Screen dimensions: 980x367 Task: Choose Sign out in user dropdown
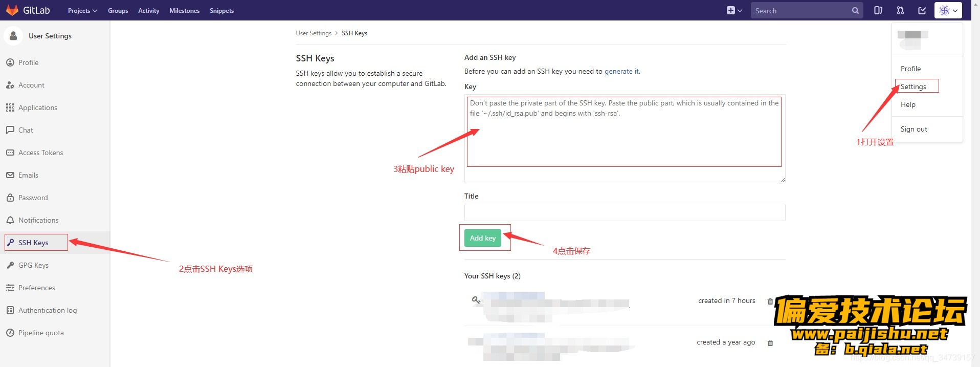point(914,129)
